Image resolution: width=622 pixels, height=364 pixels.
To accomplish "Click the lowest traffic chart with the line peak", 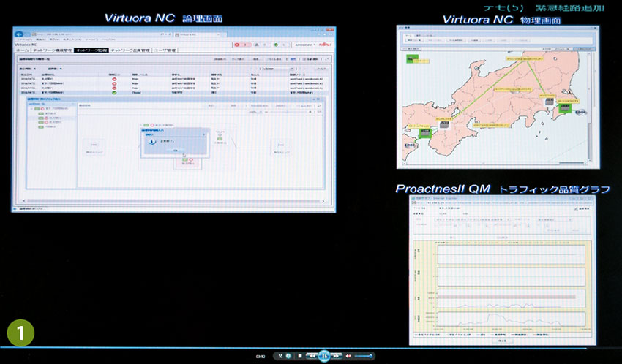I will point(512,319).
